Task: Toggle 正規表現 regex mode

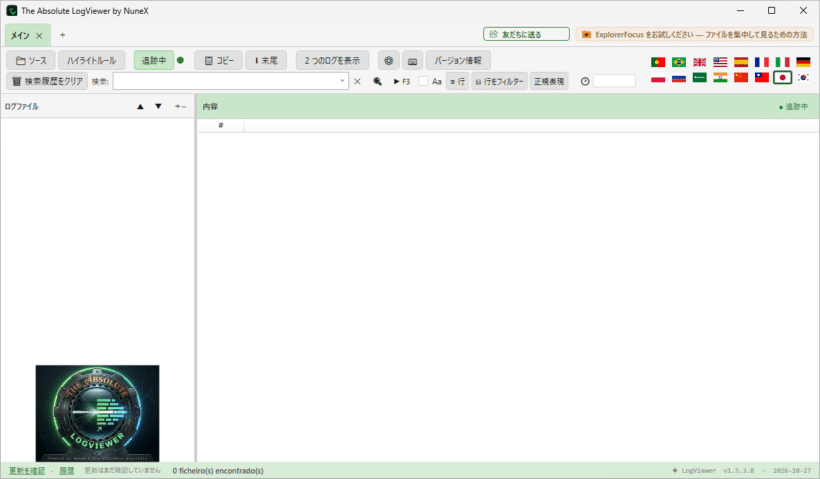Action: [549, 81]
